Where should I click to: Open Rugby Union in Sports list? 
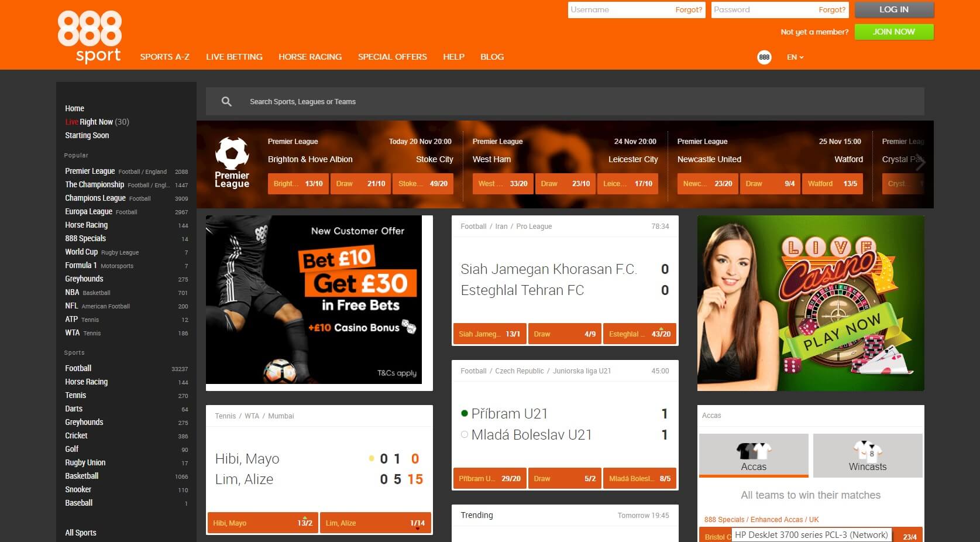tap(126, 463)
